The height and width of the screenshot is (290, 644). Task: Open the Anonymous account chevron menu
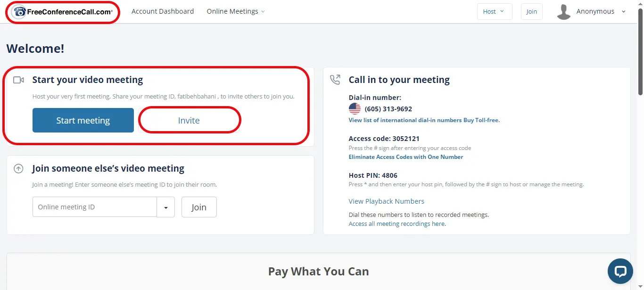[624, 12]
